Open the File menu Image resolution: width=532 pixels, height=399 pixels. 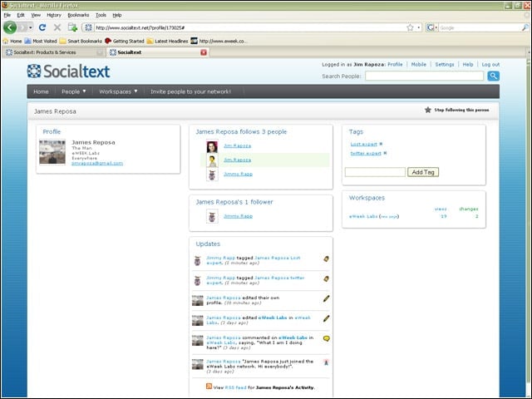(7, 15)
